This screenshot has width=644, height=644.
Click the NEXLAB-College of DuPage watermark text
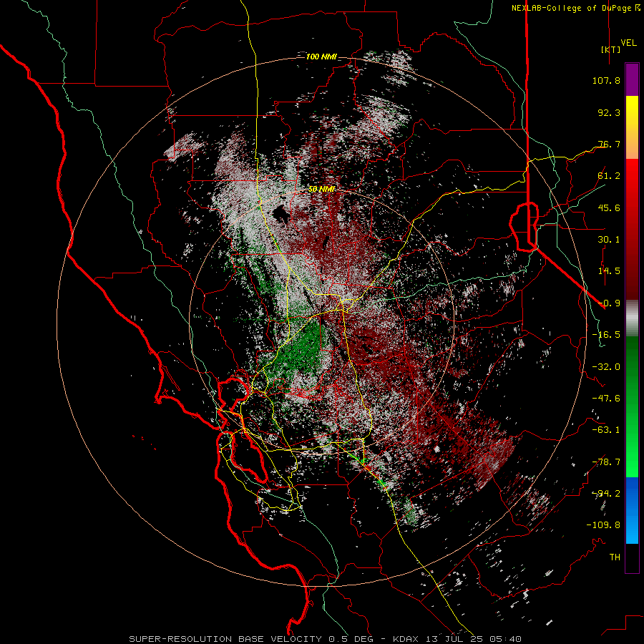coord(575,8)
